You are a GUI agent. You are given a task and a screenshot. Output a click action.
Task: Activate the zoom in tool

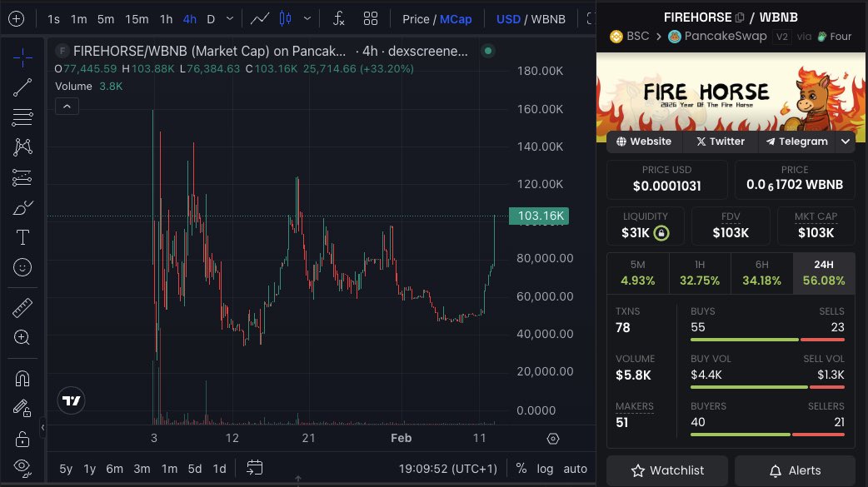[x=22, y=338]
